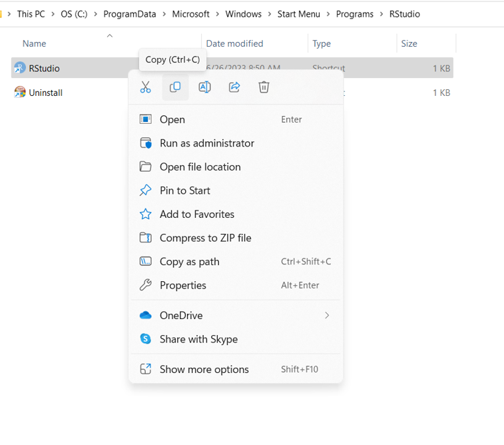Select Add to Favorites

[x=196, y=214]
